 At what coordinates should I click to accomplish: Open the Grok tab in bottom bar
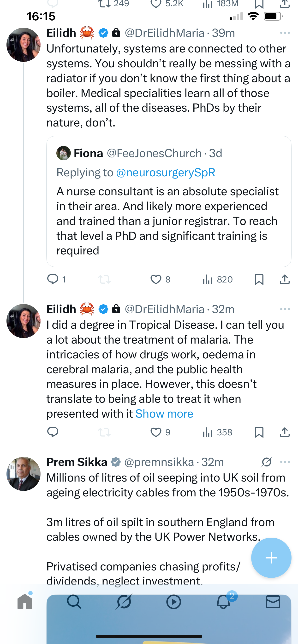pyautogui.click(x=124, y=602)
